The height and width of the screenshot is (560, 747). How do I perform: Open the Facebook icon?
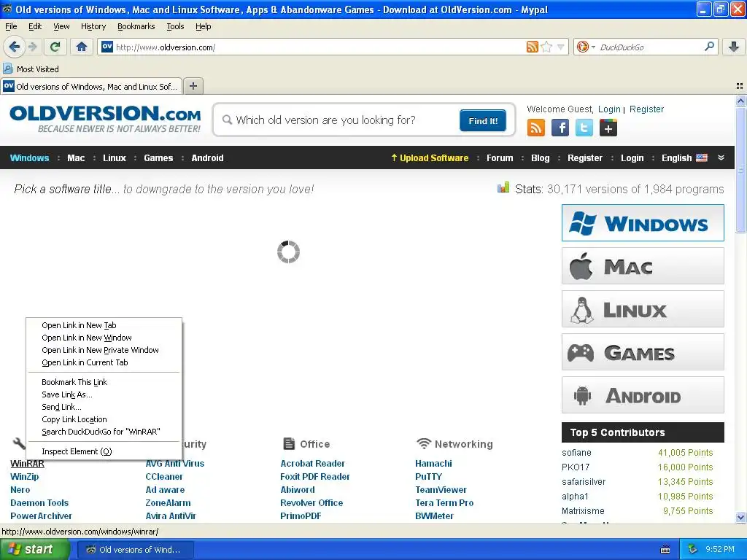[x=560, y=128]
